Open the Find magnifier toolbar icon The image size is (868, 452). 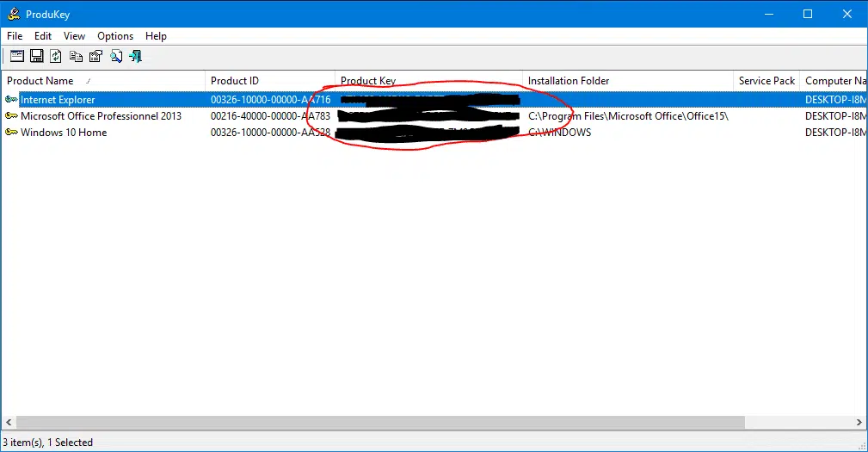tap(116, 56)
